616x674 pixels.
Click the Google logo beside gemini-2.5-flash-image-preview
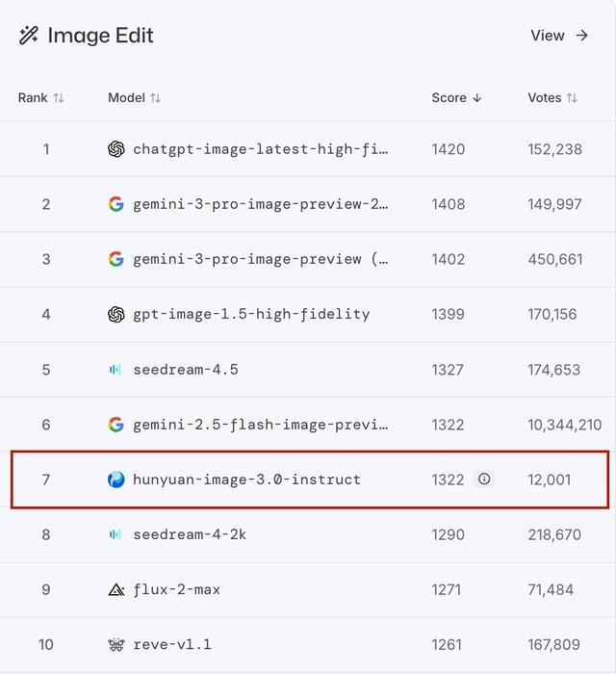(x=116, y=425)
